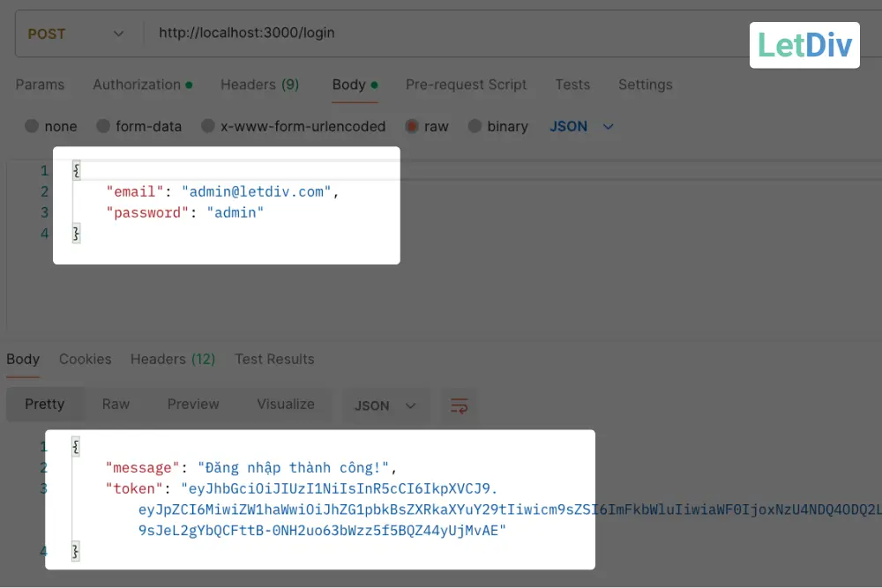Screen dimensions: 882x588
Task: Switch response to Preview view
Action: 193,404
